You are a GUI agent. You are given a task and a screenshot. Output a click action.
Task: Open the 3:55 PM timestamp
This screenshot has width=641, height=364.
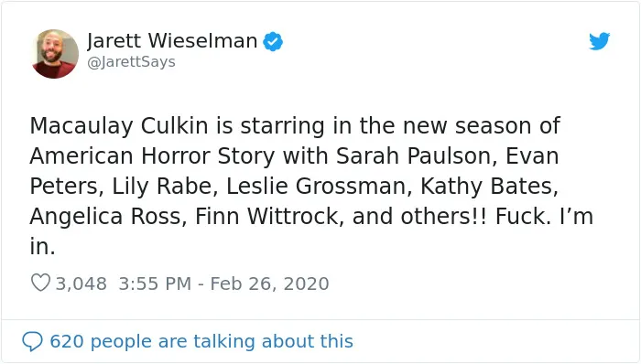(155, 284)
